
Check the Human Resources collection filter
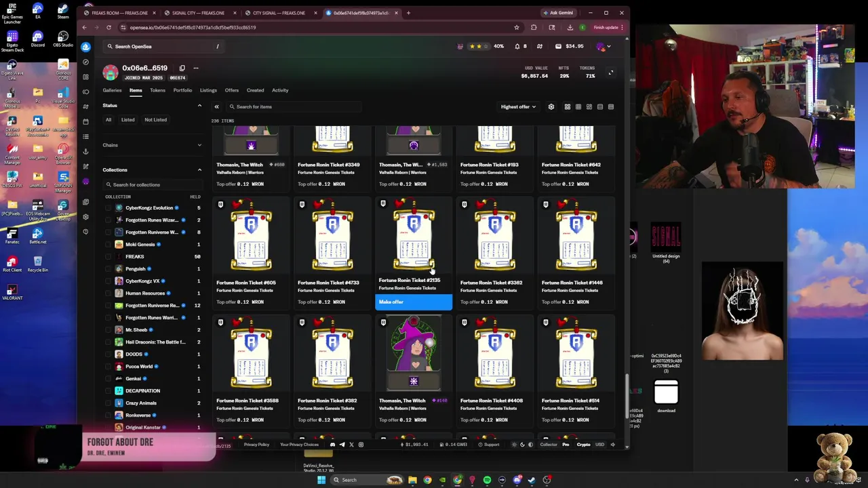point(108,293)
